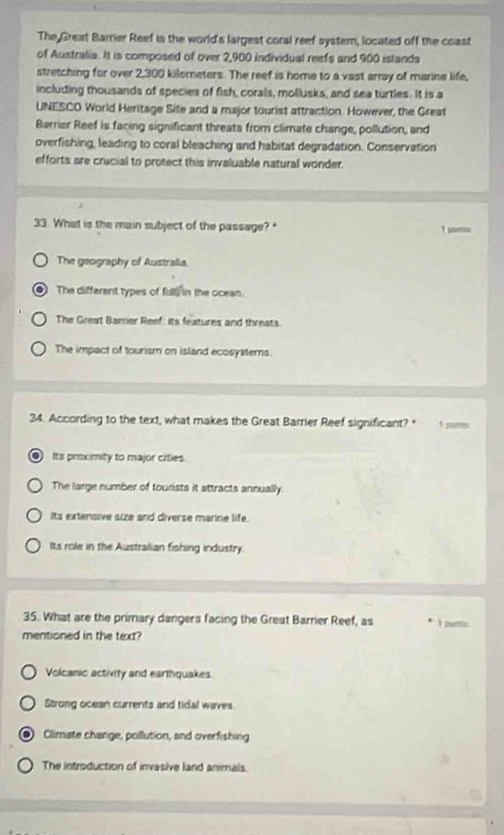Click question 35 primary dangers heading
Viewport: 504px width, 835px height.
click(x=198, y=628)
